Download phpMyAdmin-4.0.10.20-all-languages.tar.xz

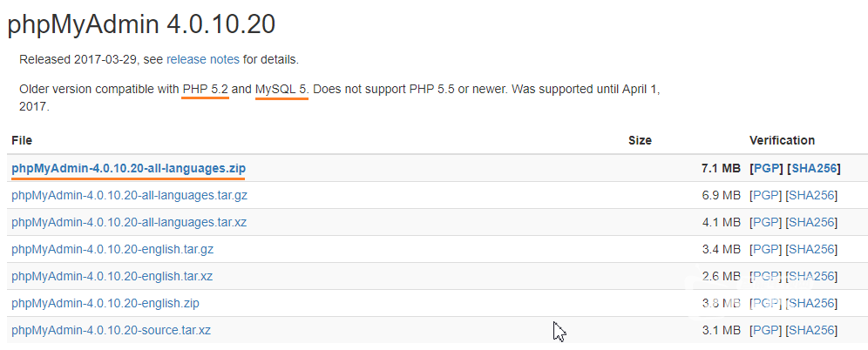[128, 222]
